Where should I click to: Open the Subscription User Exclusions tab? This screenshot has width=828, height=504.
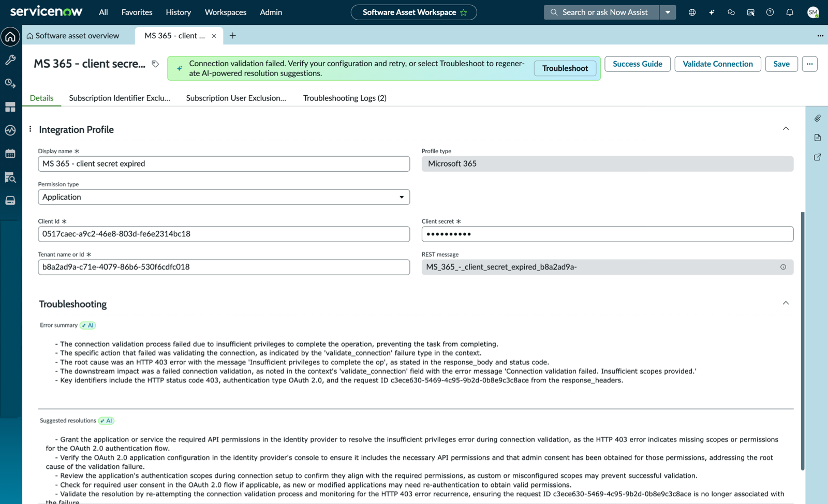(236, 98)
